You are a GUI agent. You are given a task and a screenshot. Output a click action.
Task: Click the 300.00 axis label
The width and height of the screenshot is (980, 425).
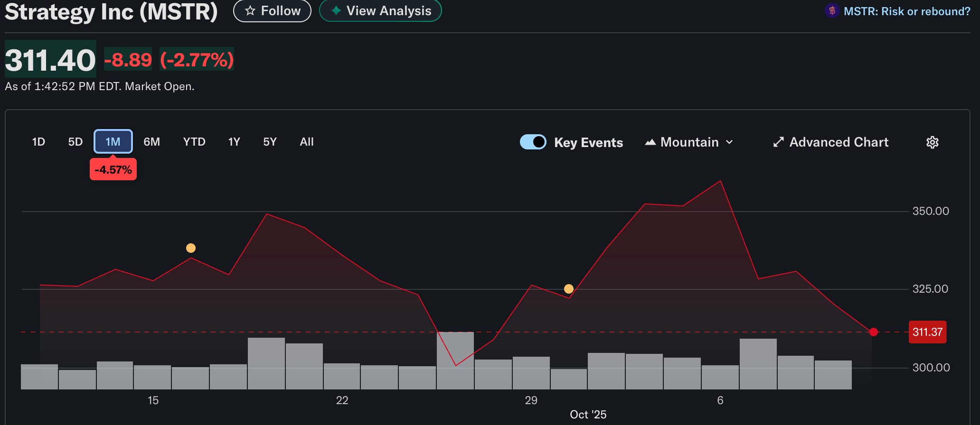(x=931, y=368)
